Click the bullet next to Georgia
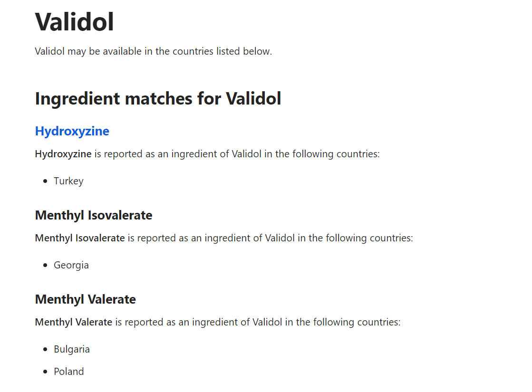 [x=46, y=265]
